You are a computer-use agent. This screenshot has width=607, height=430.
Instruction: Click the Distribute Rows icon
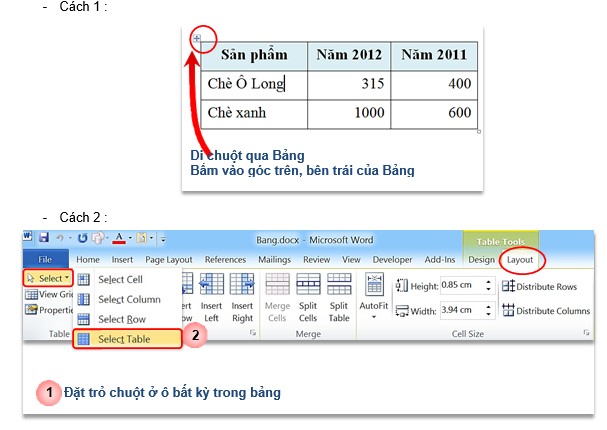[x=507, y=286]
